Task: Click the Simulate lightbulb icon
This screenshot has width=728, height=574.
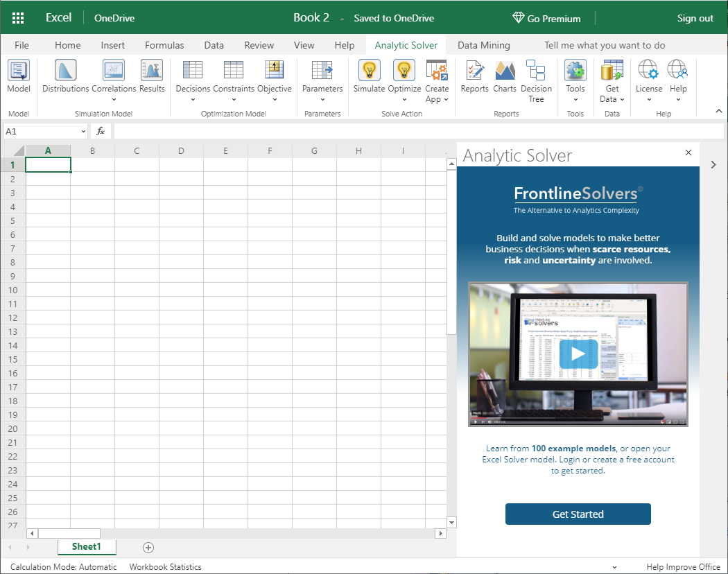Action: pyautogui.click(x=369, y=71)
